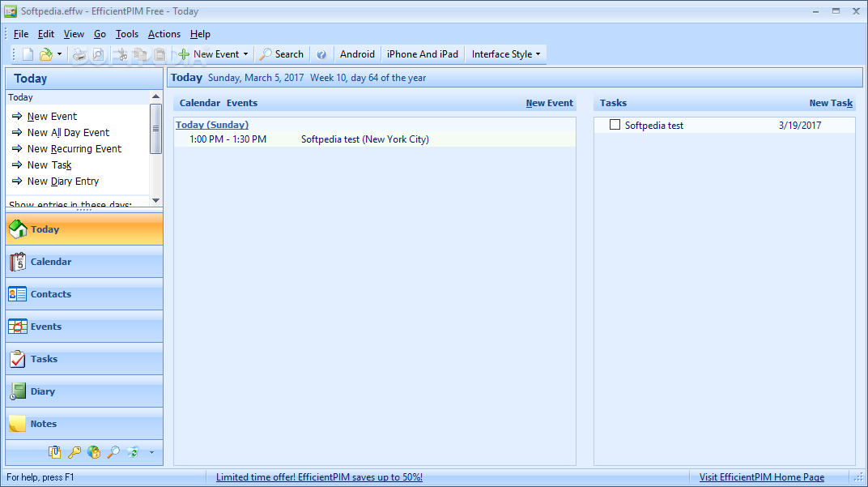Click the magnifier search icon in bottom bar
The image size is (868, 487).
pos(113,453)
